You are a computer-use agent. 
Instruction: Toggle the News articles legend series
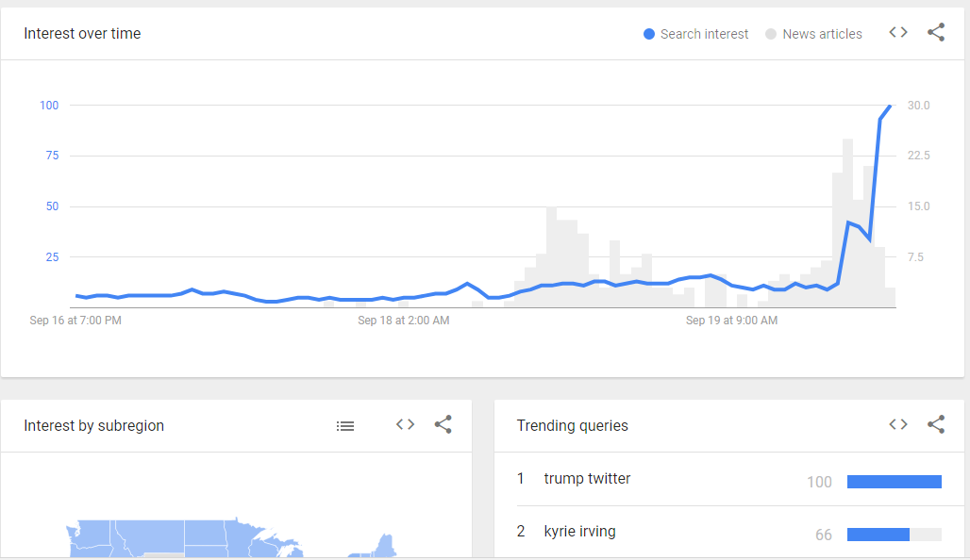tap(813, 34)
